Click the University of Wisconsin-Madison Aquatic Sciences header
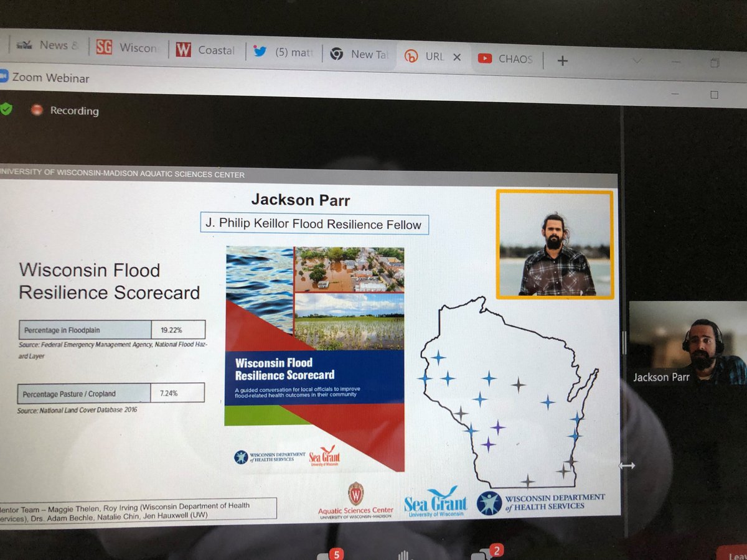The width and height of the screenshot is (747, 560). 123,174
